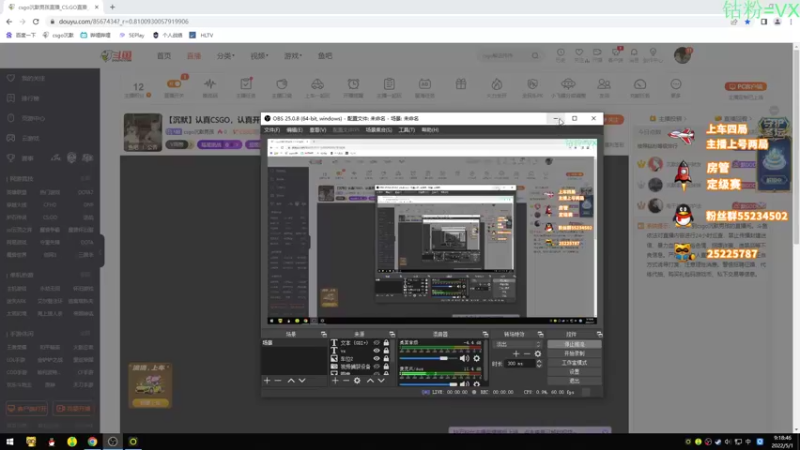Move scene up in Scenes panel
The image size is (800, 450).
(291, 381)
